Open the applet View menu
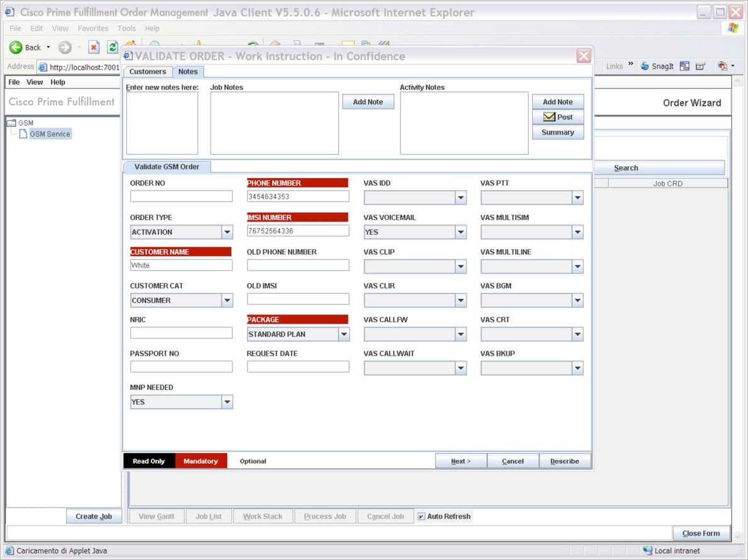The height and width of the screenshot is (560, 748). pos(35,82)
